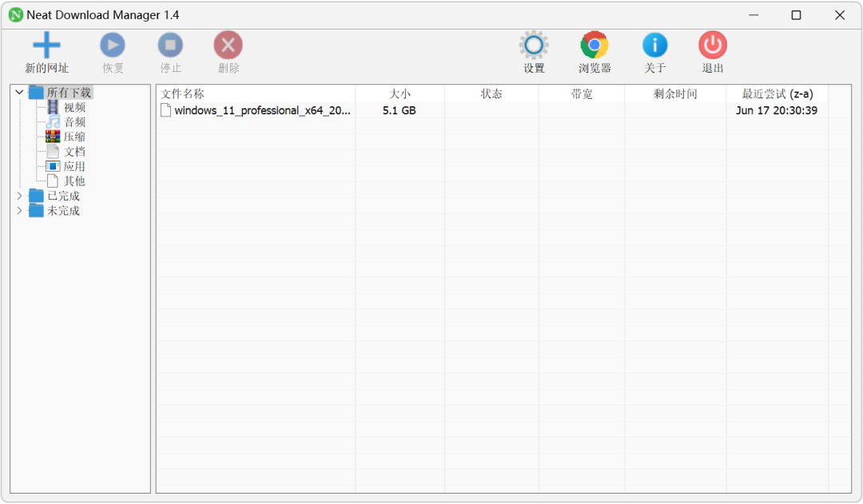
Task: Click the red 删除 delete icon
Action: tap(228, 45)
